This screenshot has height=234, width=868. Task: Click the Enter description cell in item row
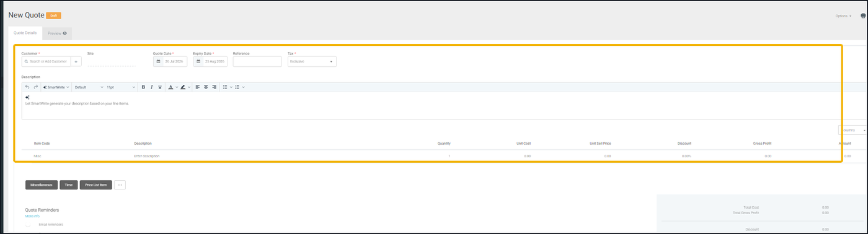[147, 156]
